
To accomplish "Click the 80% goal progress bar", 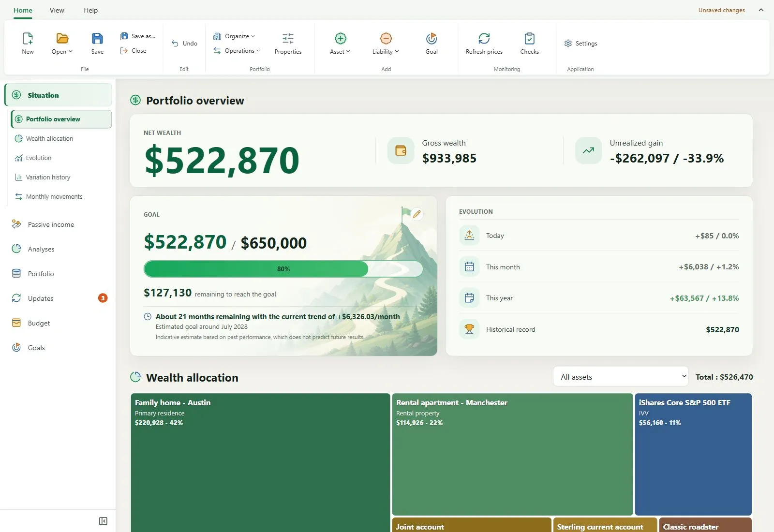I will (x=283, y=269).
